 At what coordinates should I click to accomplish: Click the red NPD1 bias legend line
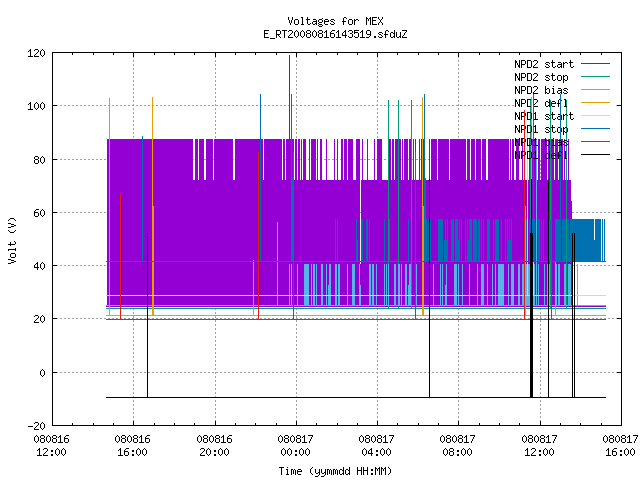tap(595, 142)
